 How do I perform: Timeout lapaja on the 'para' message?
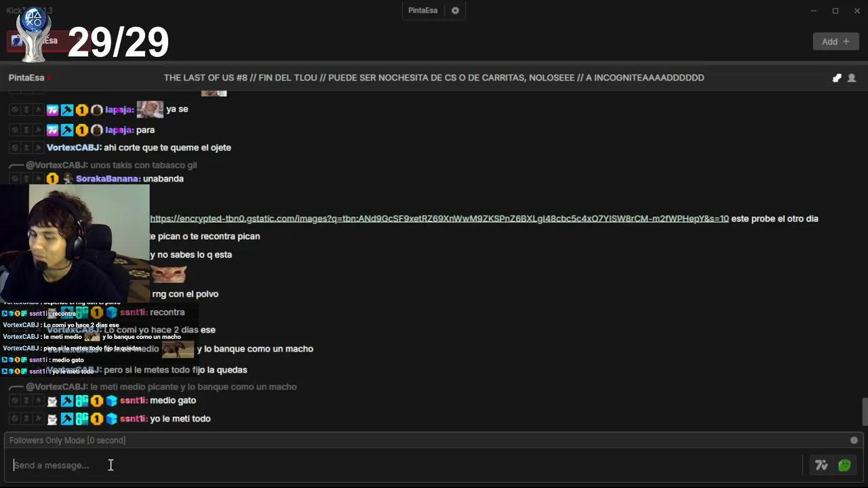tap(26, 130)
